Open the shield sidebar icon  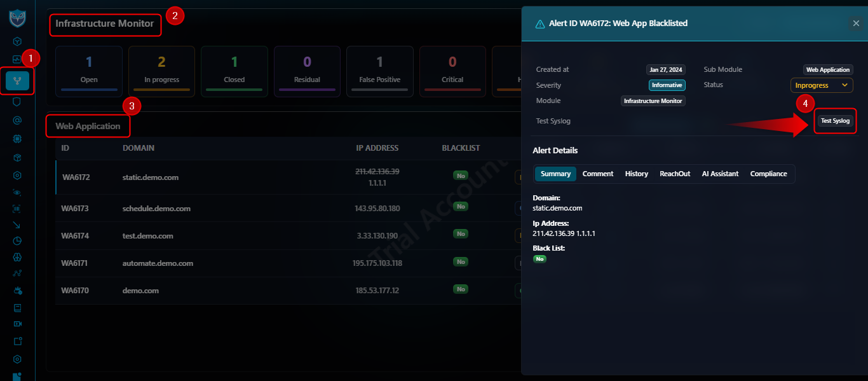pos(17,101)
